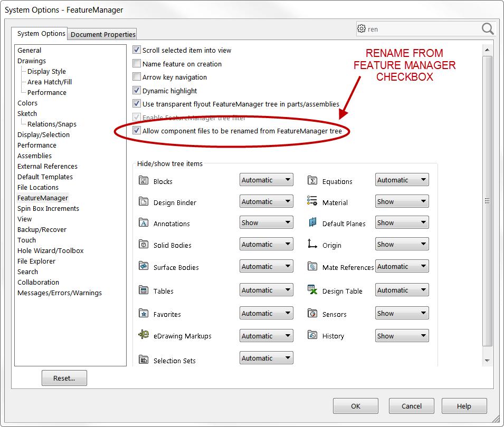This screenshot has width=504, height=427.
Task: Click the Material icon
Action: click(312, 201)
